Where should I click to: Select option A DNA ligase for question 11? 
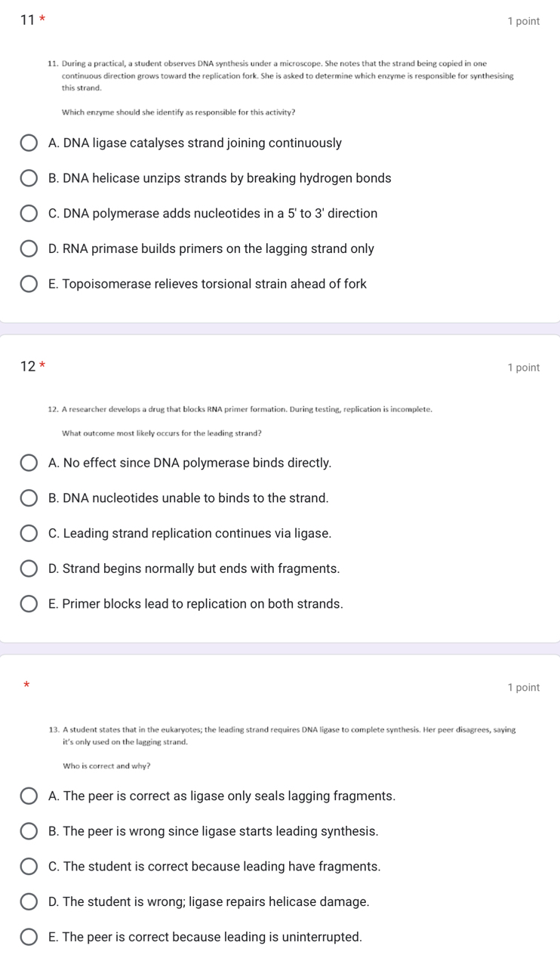click(29, 143)
